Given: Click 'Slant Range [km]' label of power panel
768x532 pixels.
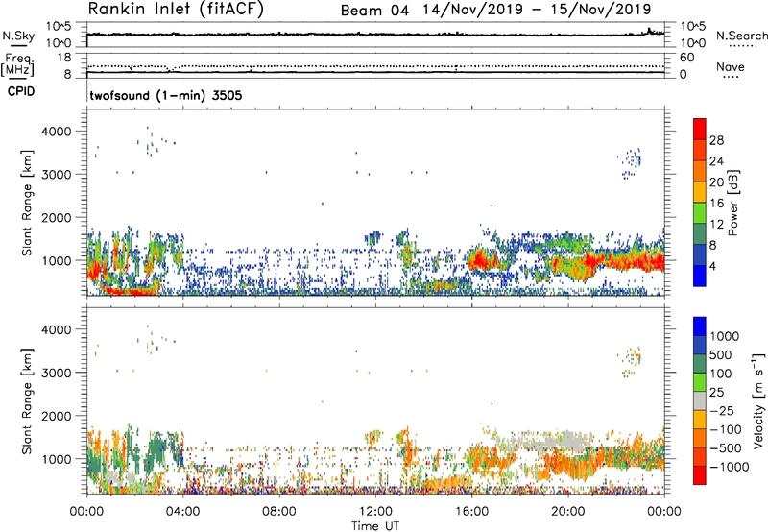Looking at the screenshot, I should 27,203.
